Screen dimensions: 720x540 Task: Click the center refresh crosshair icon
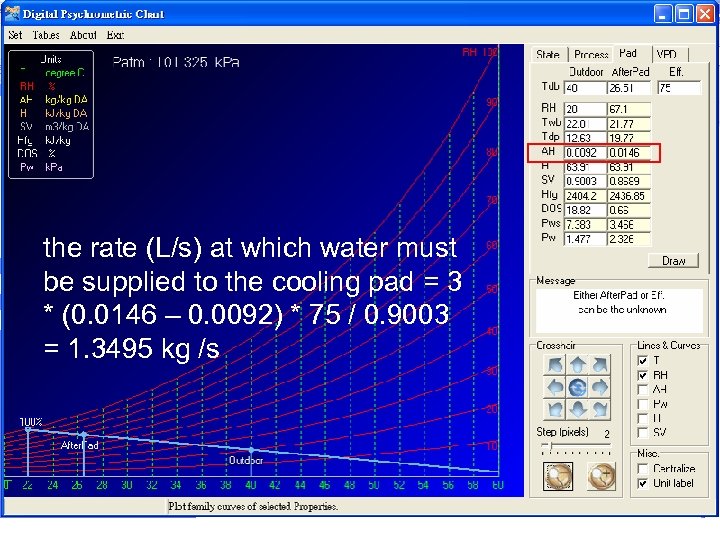coord(577,388)
